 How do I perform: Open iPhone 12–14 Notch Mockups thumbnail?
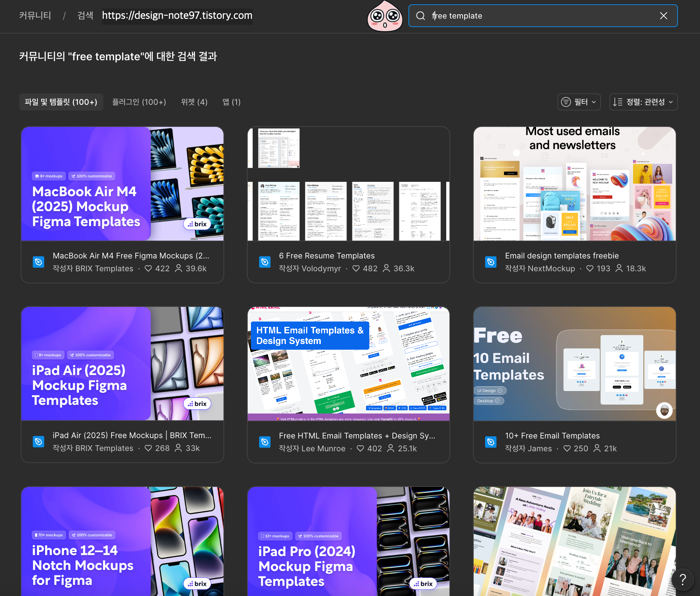click(x=122, y=541)
